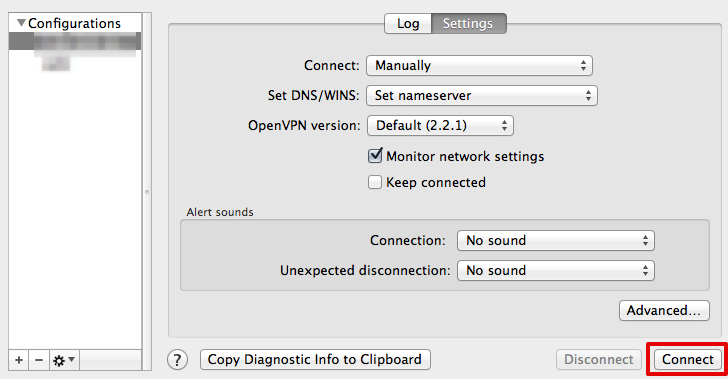Click the Connect button
728x379 pixels.
point(688,359)
